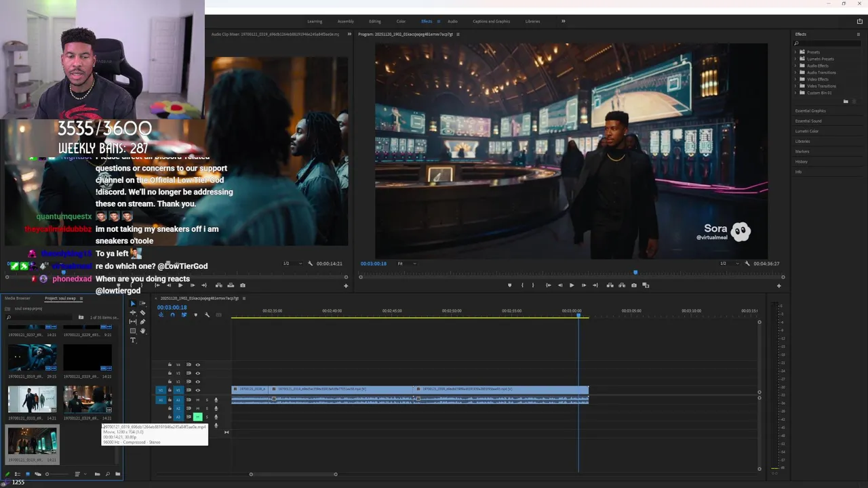Select the Slip tool
This screenshot has height=488, width=868.
coord(132,321)
